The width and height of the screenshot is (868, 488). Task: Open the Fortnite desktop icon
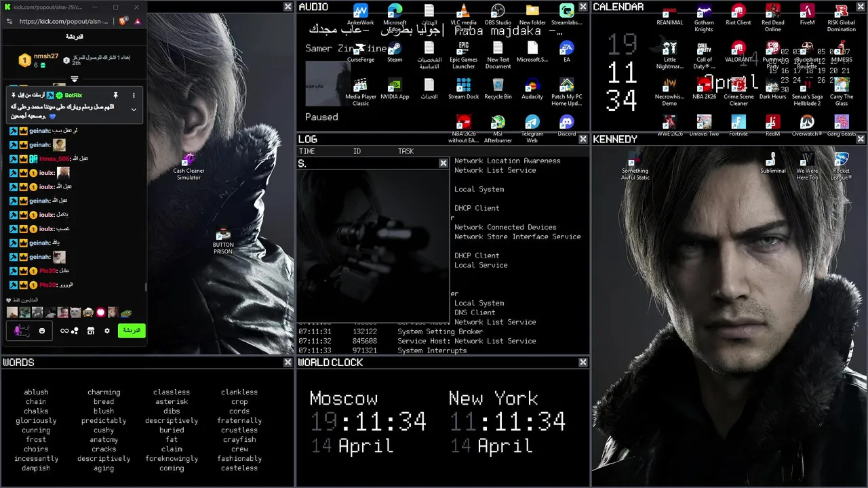(x=738, y=126)
